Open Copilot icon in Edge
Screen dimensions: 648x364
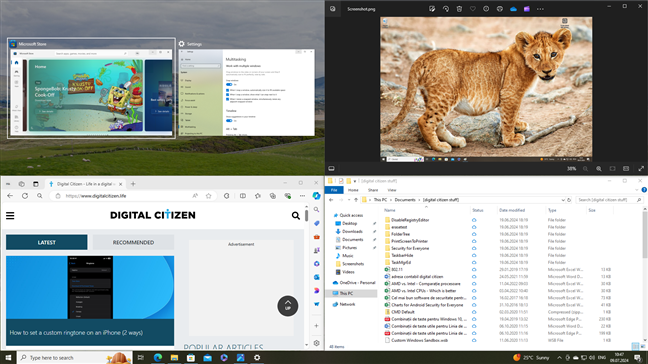pyautogui.click(x=317, y=195)
